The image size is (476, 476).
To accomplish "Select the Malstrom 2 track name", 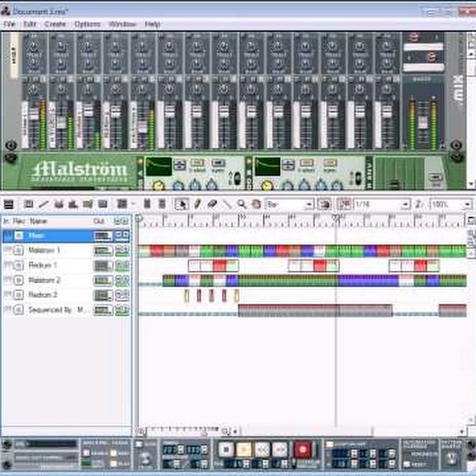I will coord(44,280).
